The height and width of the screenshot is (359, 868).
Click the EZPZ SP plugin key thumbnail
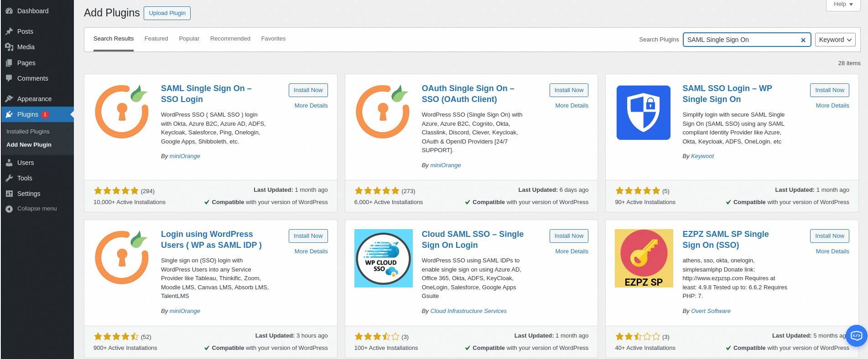tap(644, 258)
